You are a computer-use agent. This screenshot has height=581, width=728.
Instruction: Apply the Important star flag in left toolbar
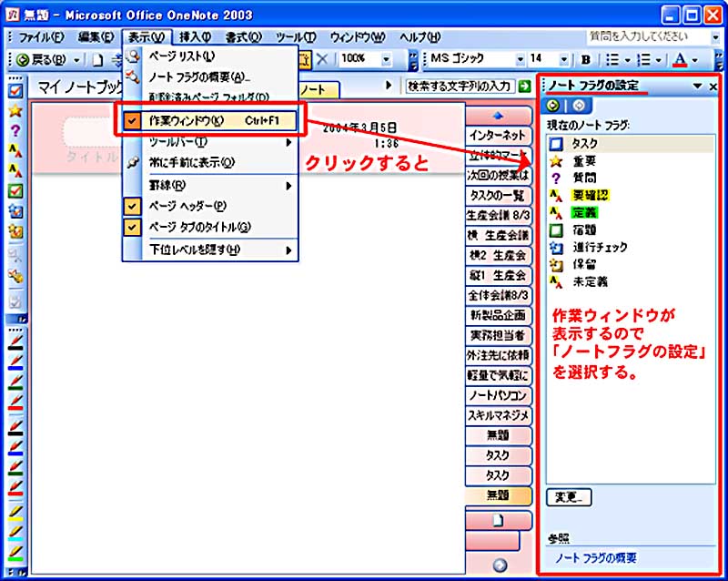pos(15,110)
